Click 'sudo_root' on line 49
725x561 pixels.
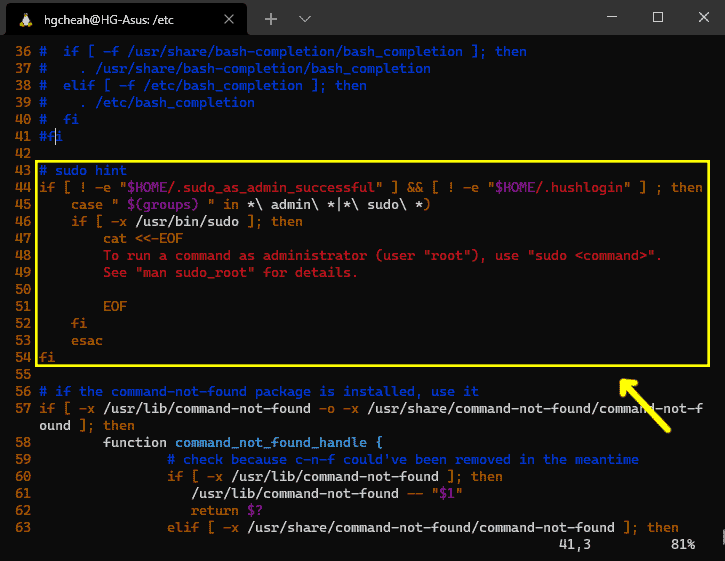pyautogui.click(x=210, y=272)
